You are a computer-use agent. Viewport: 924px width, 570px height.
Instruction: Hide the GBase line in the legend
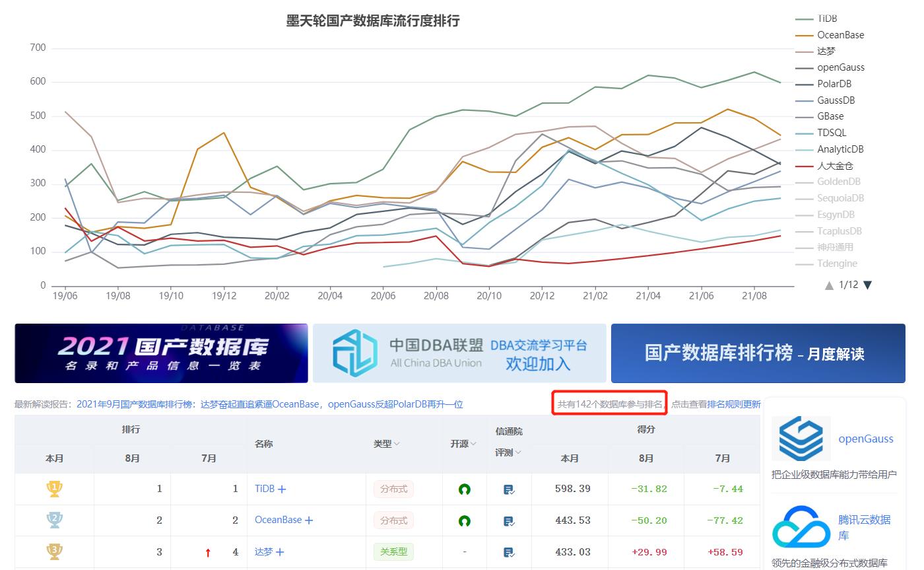coord(820,116)
